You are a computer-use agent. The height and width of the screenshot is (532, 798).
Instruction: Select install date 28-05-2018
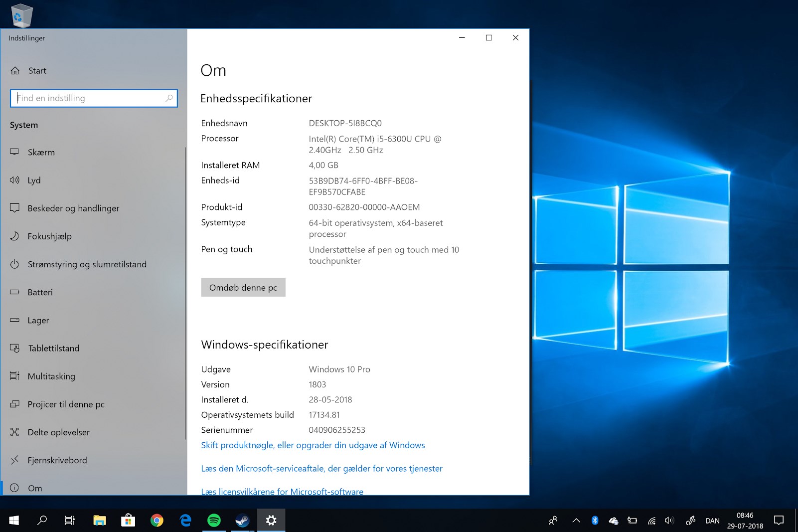(330, 399)
